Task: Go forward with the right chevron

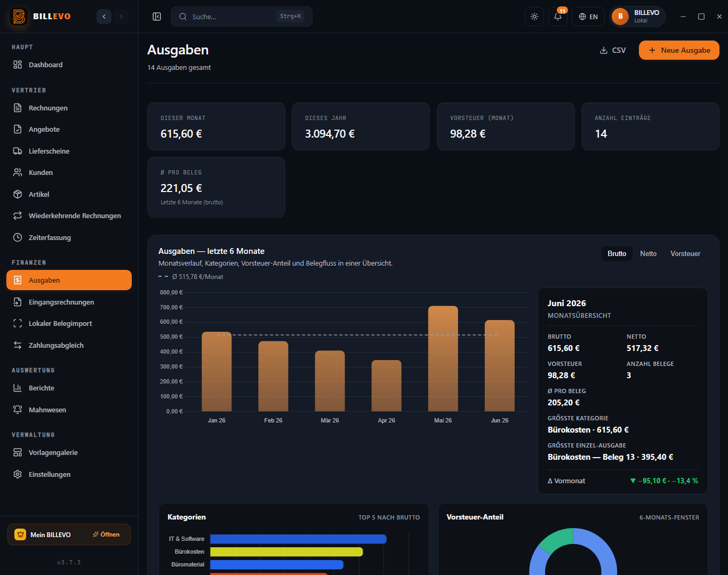Action: click(x=121, y=17)
